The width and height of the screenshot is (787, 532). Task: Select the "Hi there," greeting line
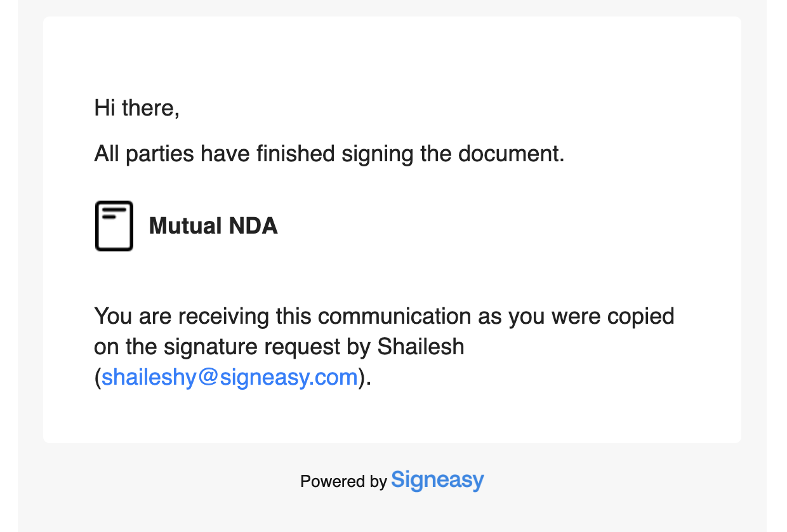tap(137, 108)
